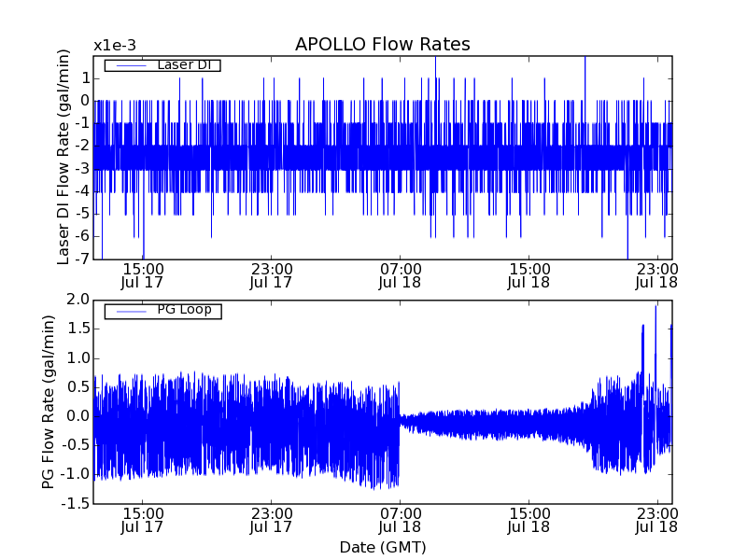The height and width of the screenshot is (560, 747).
Task: Click the 2.0 tick on PG axis
Action: tap(78, 300)
